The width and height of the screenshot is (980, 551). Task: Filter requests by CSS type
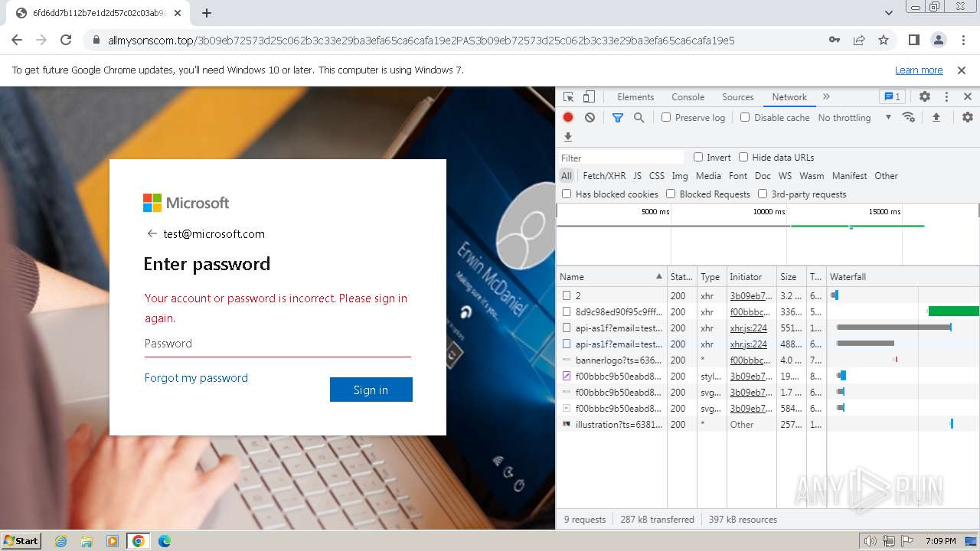coord(657,175)
